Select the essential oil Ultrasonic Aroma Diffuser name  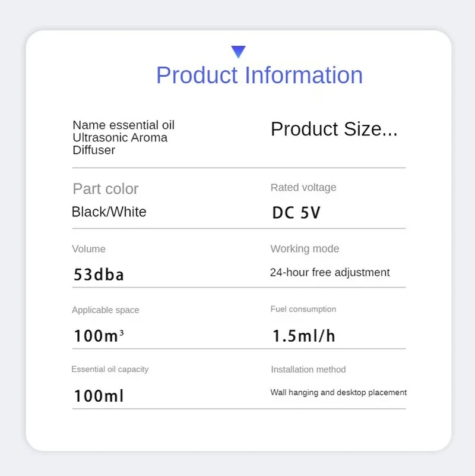(x=123, y=137)
